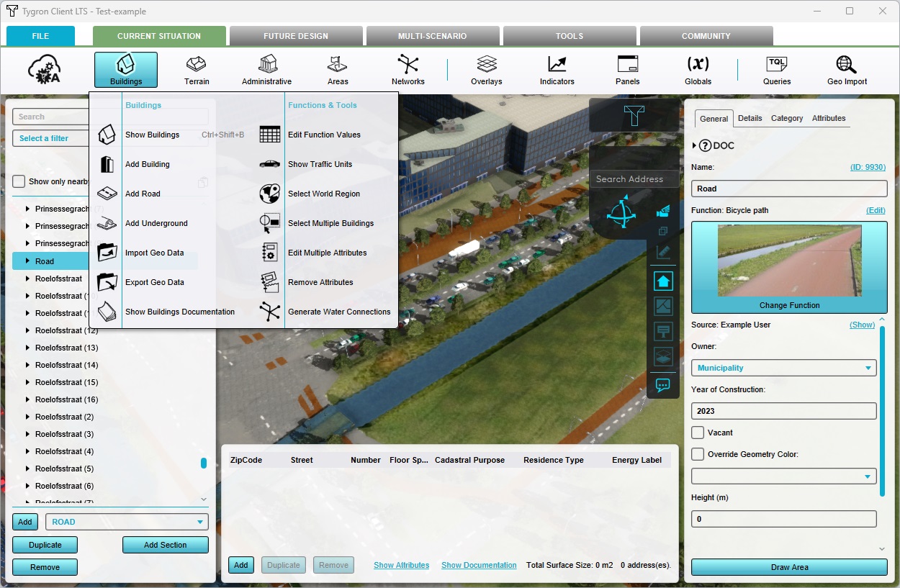This screenshot has height=588, width=900.
Task: Click the left list scrollbar handle
Action: tap(204, 463)
